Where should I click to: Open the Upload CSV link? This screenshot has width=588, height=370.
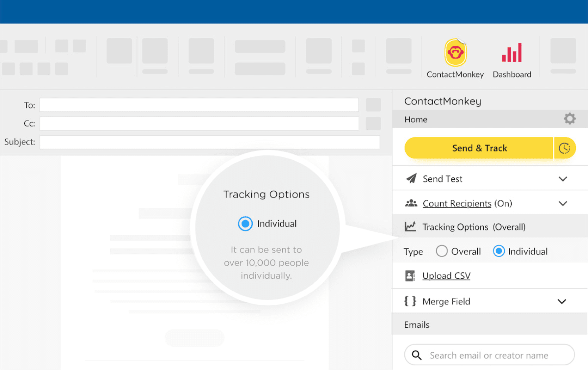pyautogui.click(x=446, y=276)
